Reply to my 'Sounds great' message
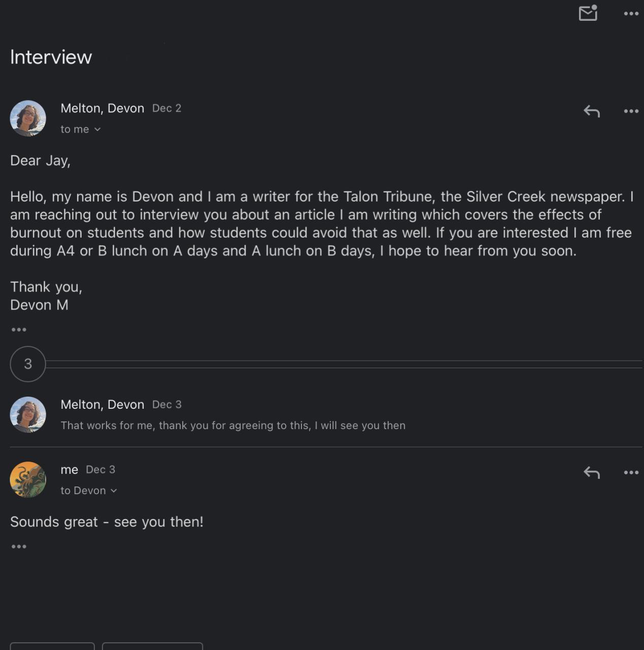The height and width of the screenshot is (650, 644). pos(592,472)
